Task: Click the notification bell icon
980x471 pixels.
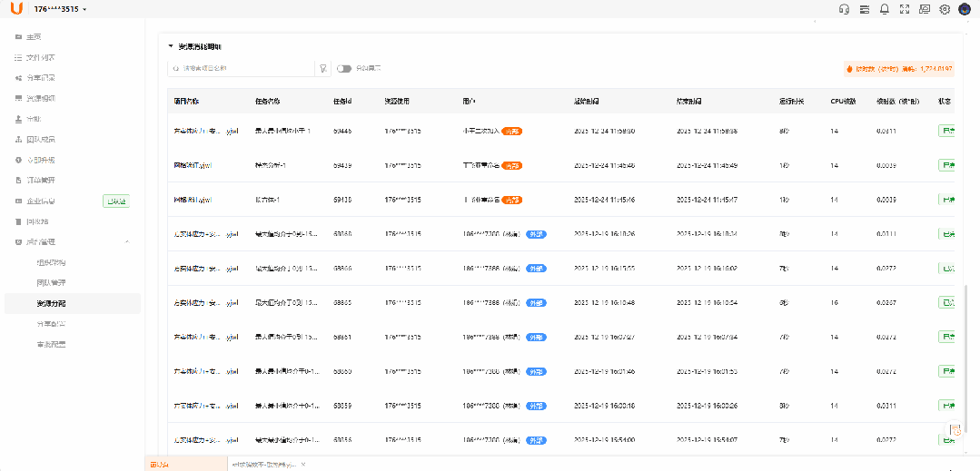Action: 884,9
